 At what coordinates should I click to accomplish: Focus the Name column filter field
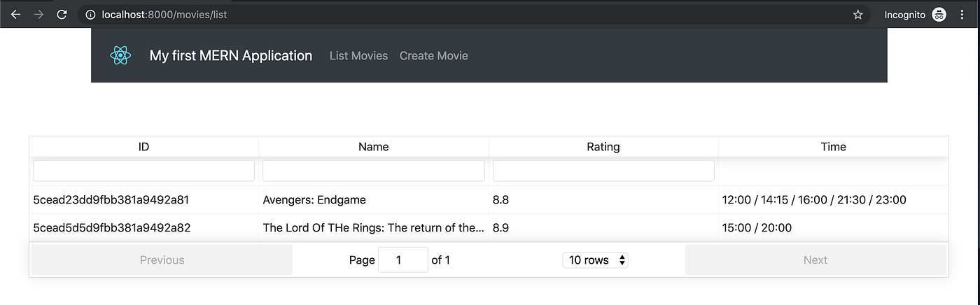point(374,171)
